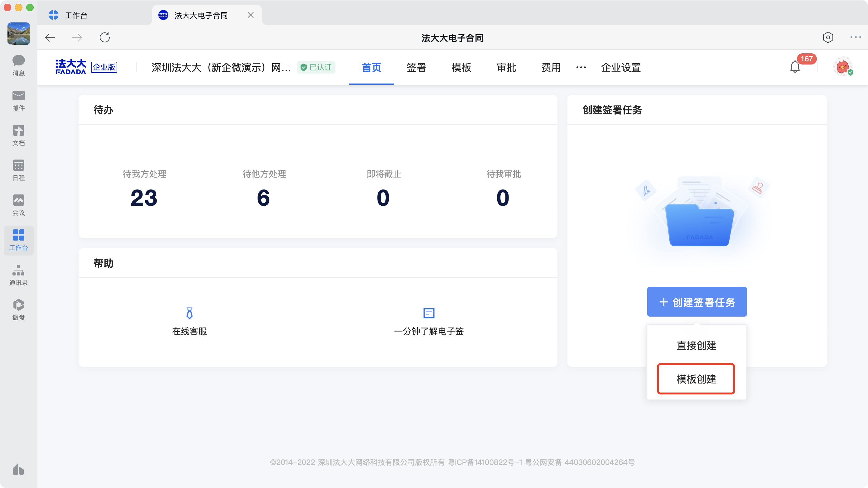This screenshot has width=868, height=488.
Task: Expand the navigation more (…) menu
Action: [581, 67]
